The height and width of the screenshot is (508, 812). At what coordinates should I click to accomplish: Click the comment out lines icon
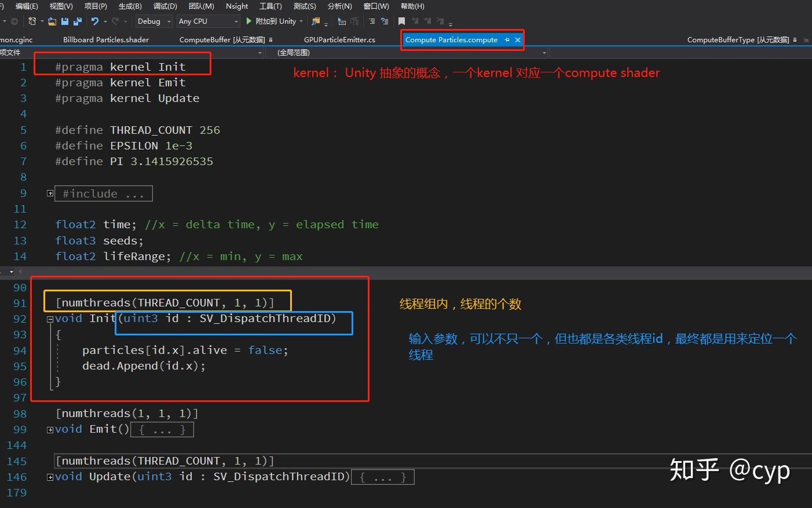pos(372,21)
